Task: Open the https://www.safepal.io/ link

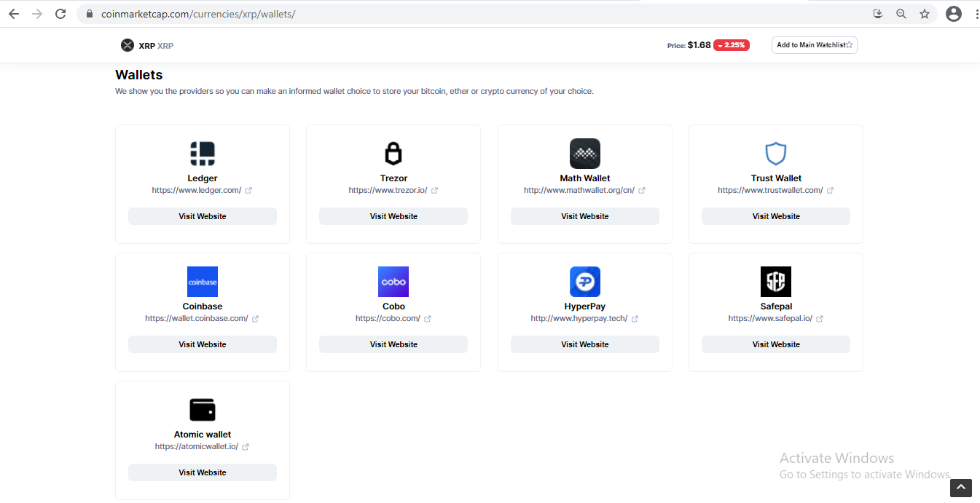Action: pyautogui.click(x=770, y=318)
